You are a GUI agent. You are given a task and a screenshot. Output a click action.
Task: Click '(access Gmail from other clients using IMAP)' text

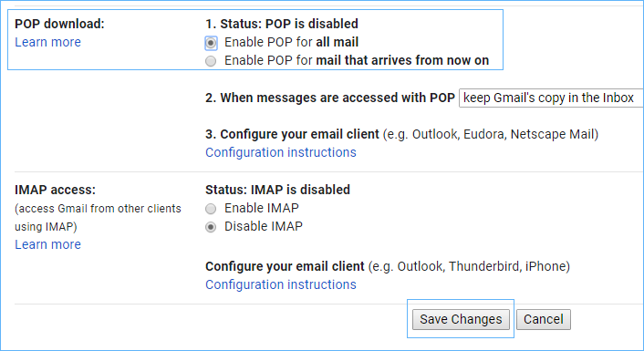click(98, 218)
